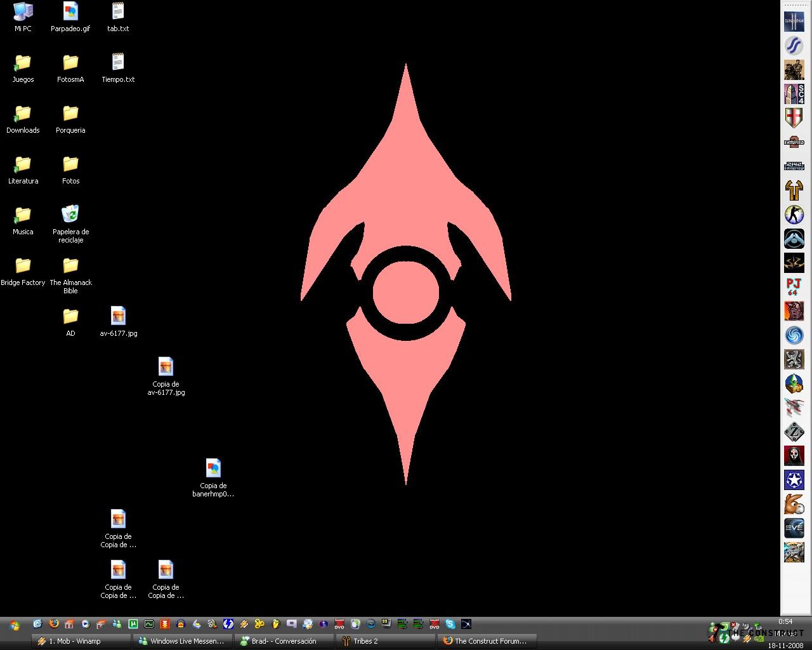This screenshot has height=650, width=812.
Task: Switch to Tribes 2 taskbar button
Action: pyautogui.click(x=386, y=641)
